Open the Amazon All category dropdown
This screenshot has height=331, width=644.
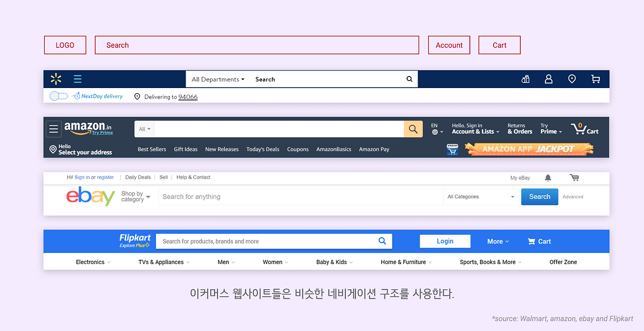tap(144, 129)
